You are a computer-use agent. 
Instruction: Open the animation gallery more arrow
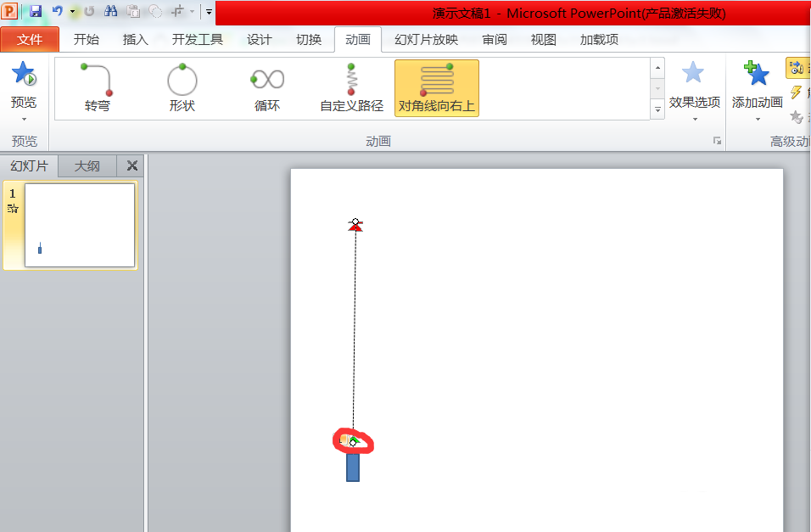pos(657,109)
